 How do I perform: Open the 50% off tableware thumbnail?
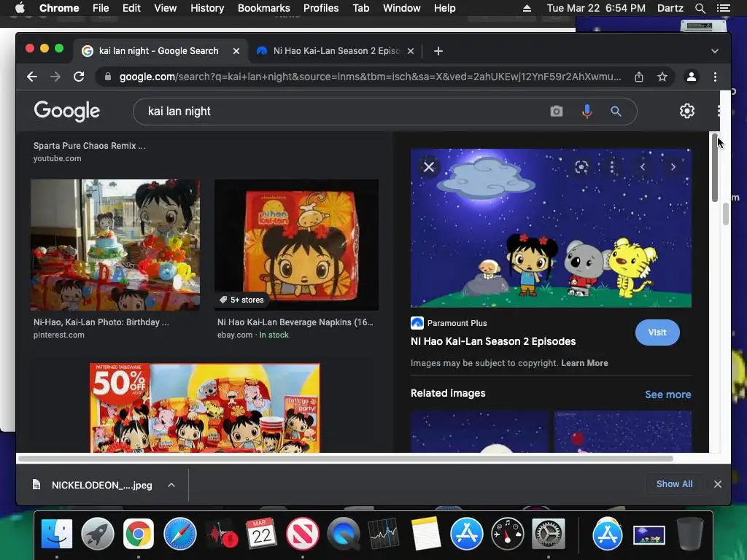tap(205, 408)
